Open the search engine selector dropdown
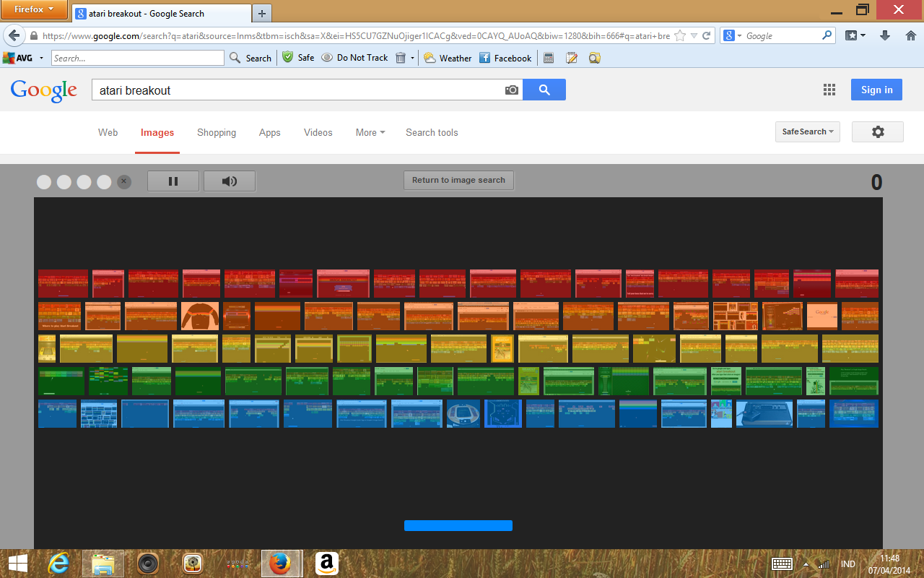Image resolution: width=924 pixels, height=578 pixels. coord(733,35)
